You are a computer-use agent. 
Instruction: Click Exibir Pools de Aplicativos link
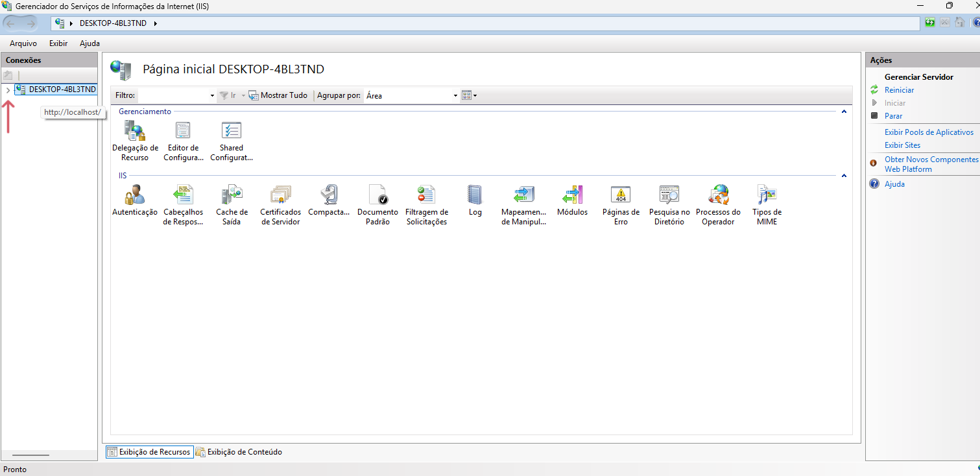[929, 132]
